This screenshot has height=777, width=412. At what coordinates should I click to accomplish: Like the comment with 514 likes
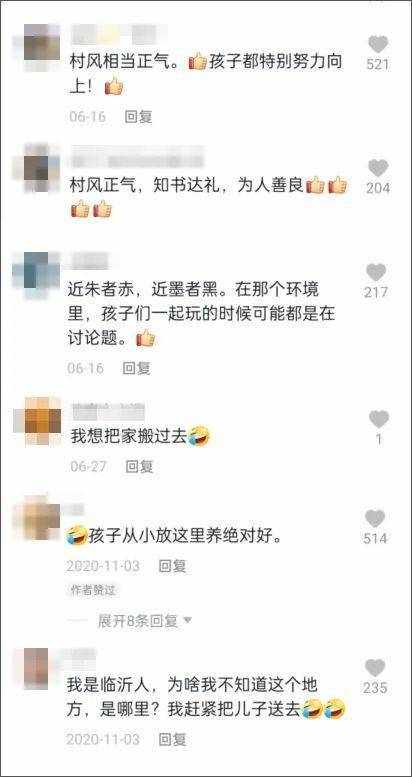click(x=375, y=518)
